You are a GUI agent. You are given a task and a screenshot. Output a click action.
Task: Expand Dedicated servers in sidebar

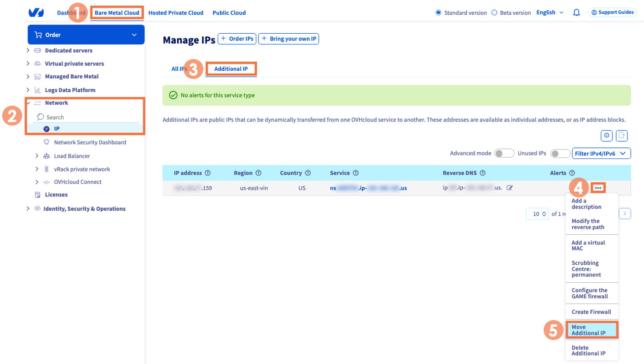click(x=28, y=51)
